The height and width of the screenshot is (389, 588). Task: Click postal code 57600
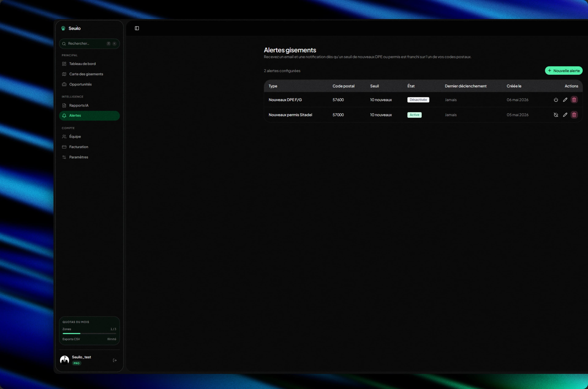pyautogui.click(x=338, y=100)
